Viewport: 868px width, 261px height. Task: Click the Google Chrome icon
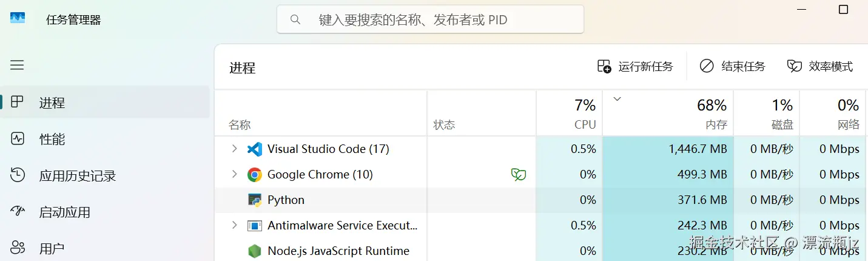tap(255, 175)
